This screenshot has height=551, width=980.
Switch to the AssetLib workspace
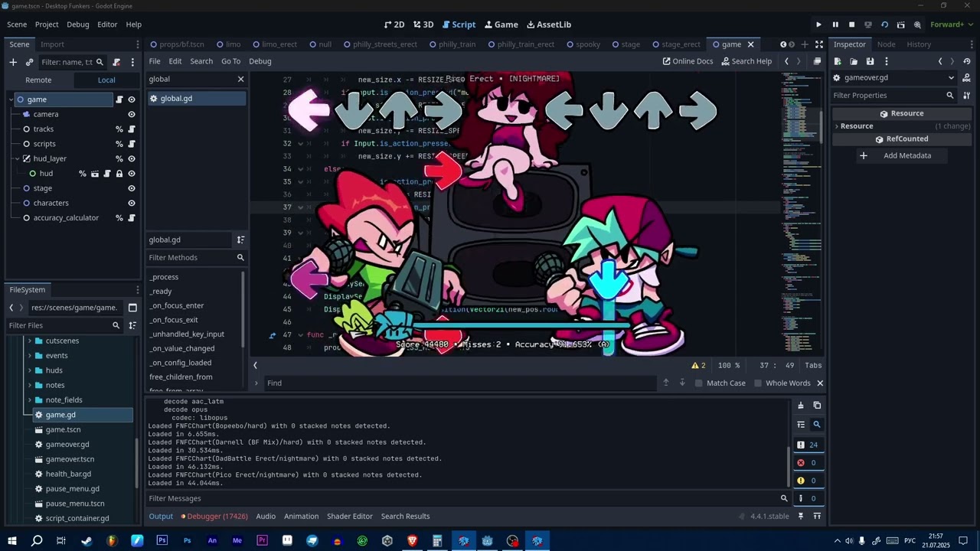[x=549, y=24]
